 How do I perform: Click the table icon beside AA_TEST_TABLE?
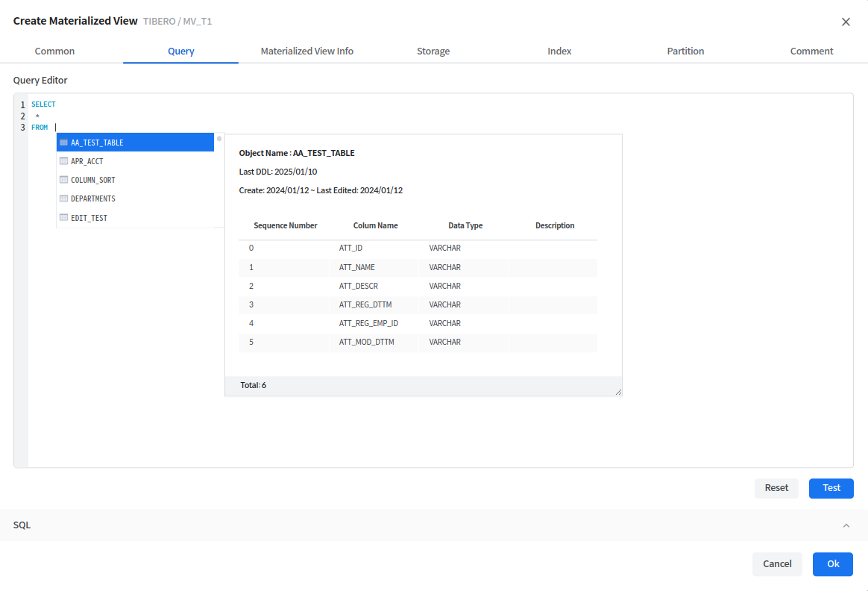(64, 143)
